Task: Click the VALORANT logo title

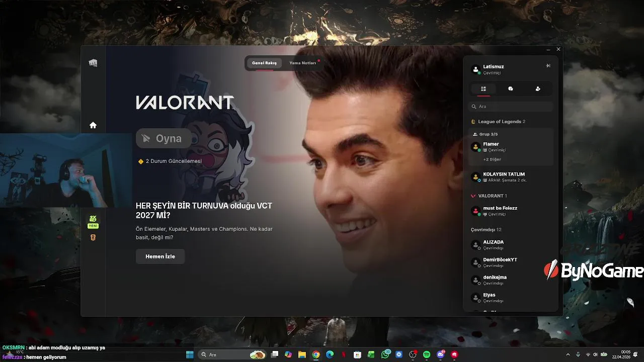Action: pos(185,103)
